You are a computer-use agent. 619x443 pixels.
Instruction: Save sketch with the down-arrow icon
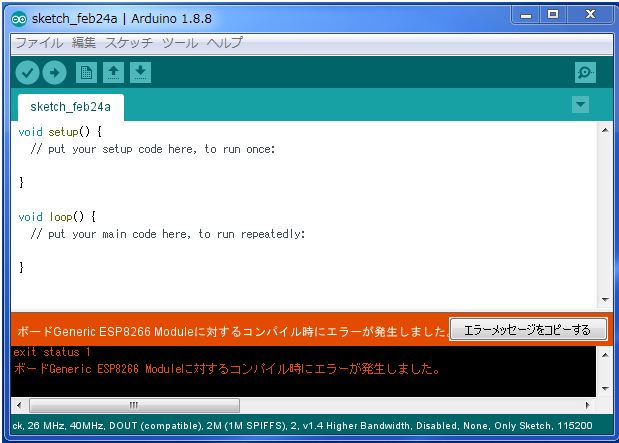click(140, 73)
